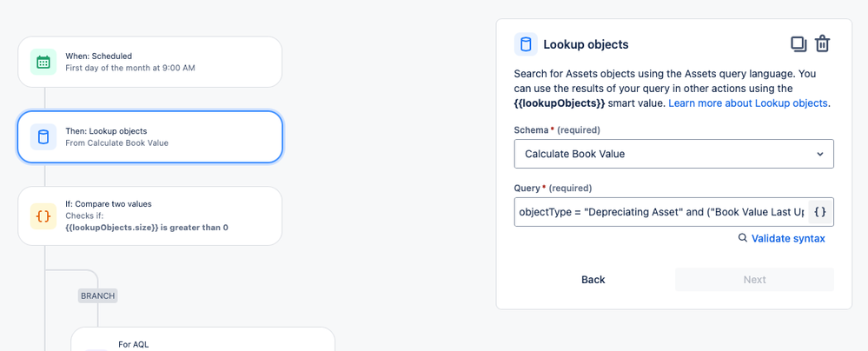Click the duplicate component icon

pyautogui.click(x=798, y=44)
